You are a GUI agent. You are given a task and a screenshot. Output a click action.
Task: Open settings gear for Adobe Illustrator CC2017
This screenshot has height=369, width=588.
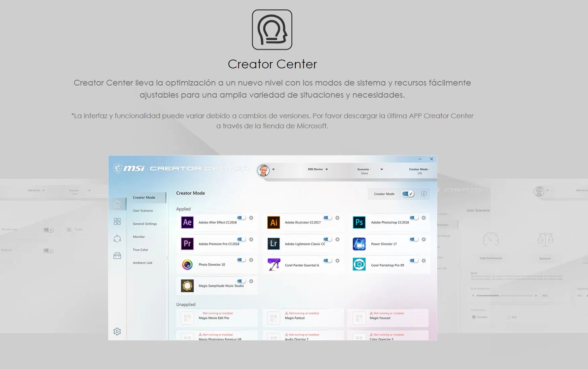click(337, 218)
